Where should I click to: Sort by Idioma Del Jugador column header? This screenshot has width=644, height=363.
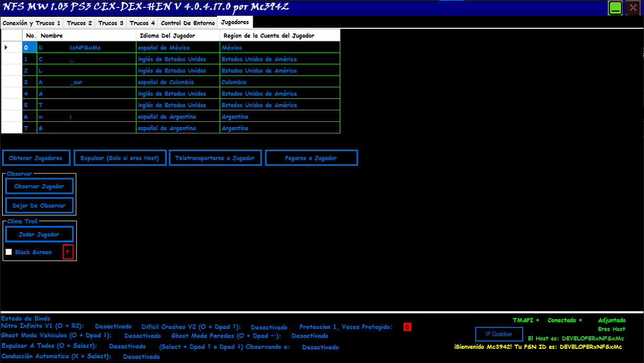(x=178, y=36)
